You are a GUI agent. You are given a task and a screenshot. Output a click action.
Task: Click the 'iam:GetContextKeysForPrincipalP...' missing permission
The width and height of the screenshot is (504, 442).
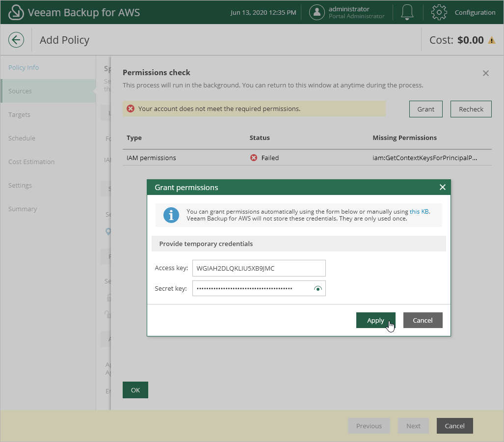pos(424,158)
